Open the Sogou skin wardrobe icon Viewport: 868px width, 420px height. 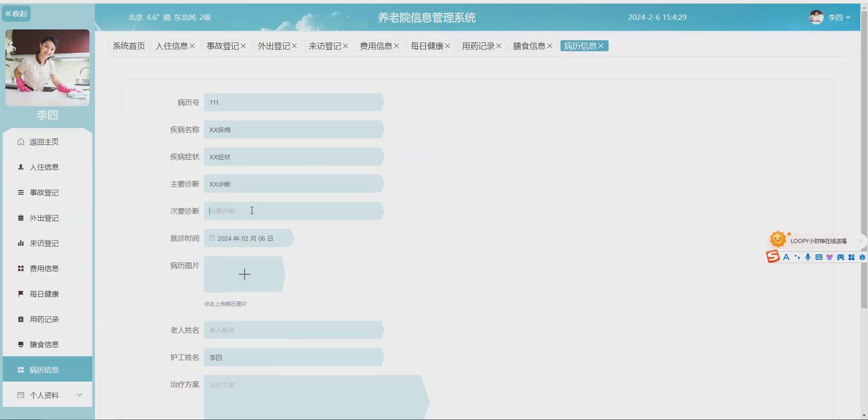(x=830, y=257)
